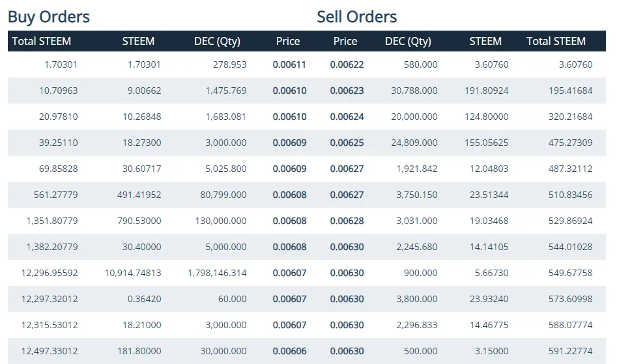Click Sell Orders Total STEEM column header
Viewport: 617px width, 364px height.
(x=556, y=41)
